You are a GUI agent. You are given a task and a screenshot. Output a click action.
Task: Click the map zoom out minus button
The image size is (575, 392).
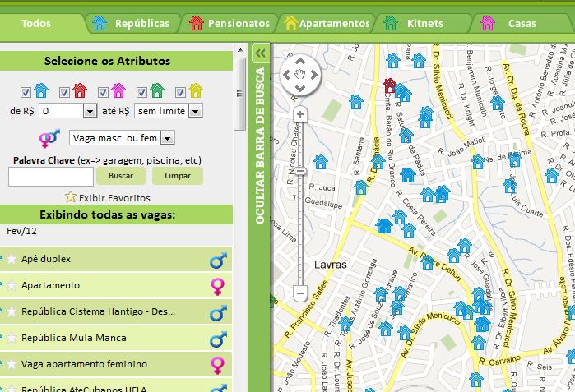tap(300, 293)
